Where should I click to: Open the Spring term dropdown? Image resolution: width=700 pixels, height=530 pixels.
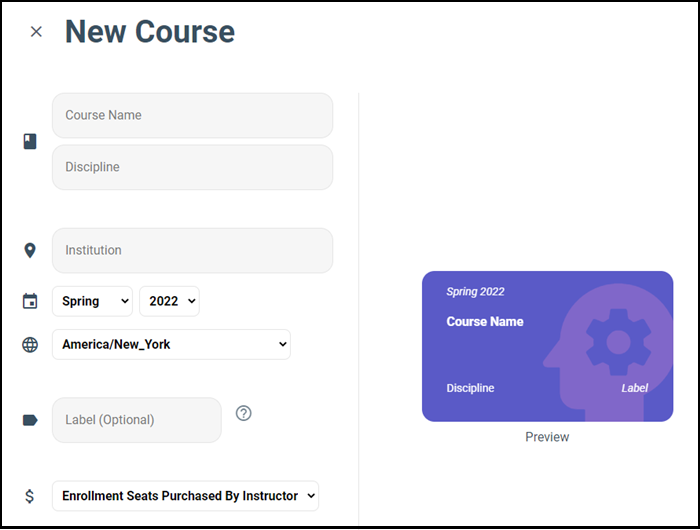click(x=92, y=301)
